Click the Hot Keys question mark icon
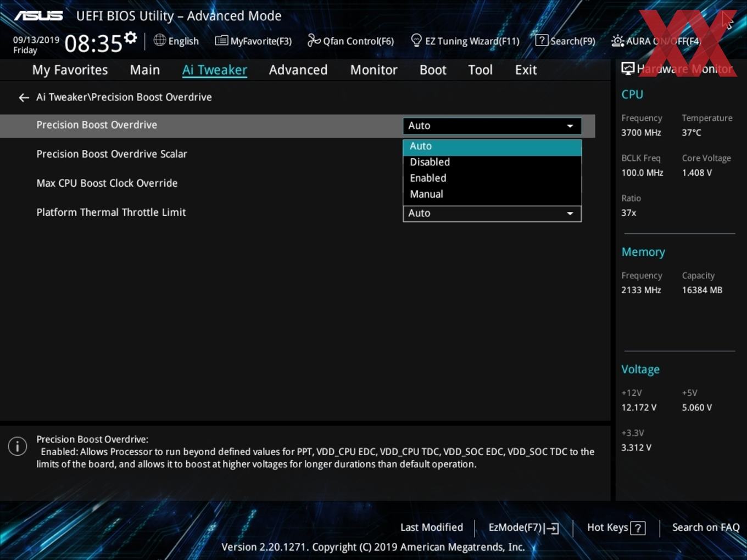The image size is (747, 560). tap(638, 528)
